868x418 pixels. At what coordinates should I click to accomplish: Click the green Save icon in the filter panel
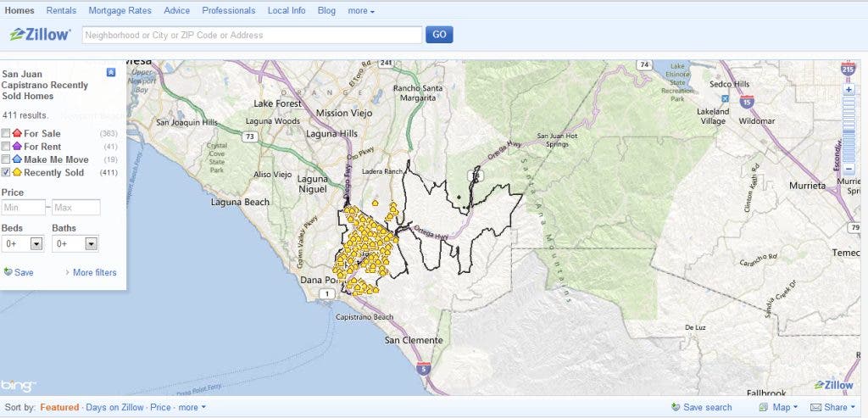point(8,272)
